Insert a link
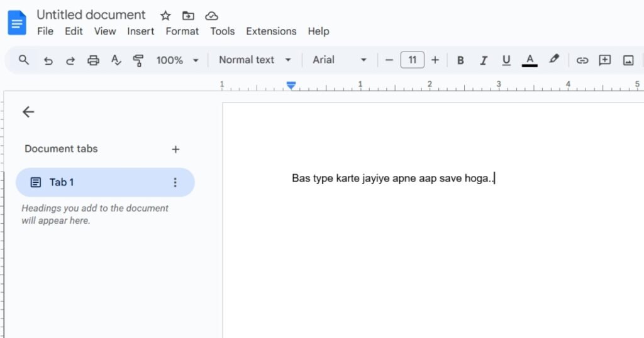 [x=582, y=60]
